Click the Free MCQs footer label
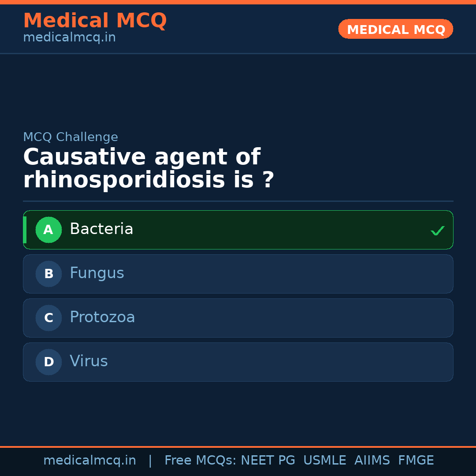This screenshot has width=476, height=476. (x=200, y=461)
